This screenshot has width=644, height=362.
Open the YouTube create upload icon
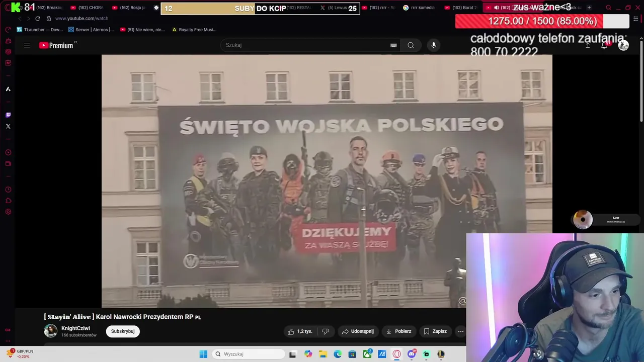click(587, 45)
